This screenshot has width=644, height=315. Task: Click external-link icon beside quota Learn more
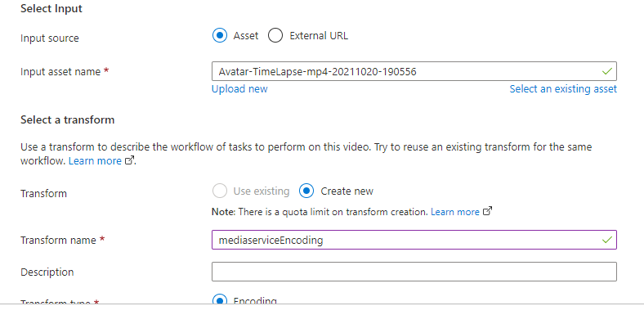coord(487,212)
